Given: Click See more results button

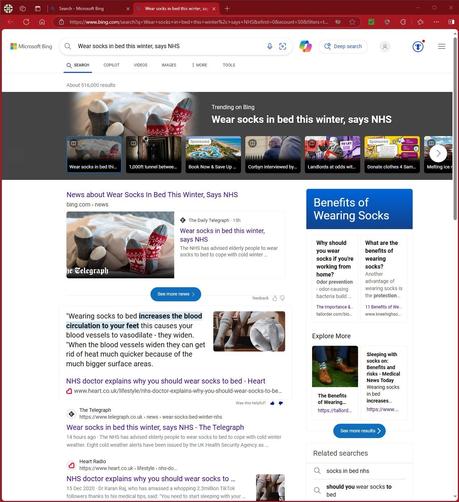Looking at the screenshot, I should [x=359, y=431].
